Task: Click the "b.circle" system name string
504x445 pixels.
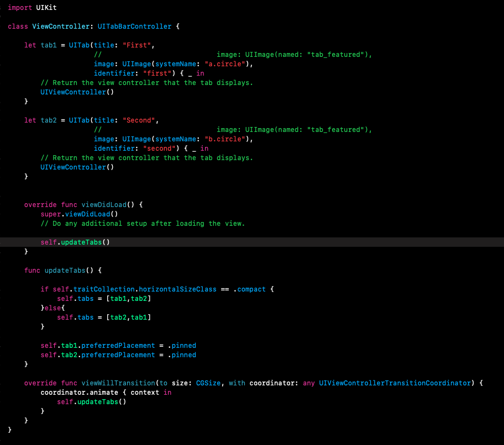Action: 225,139
